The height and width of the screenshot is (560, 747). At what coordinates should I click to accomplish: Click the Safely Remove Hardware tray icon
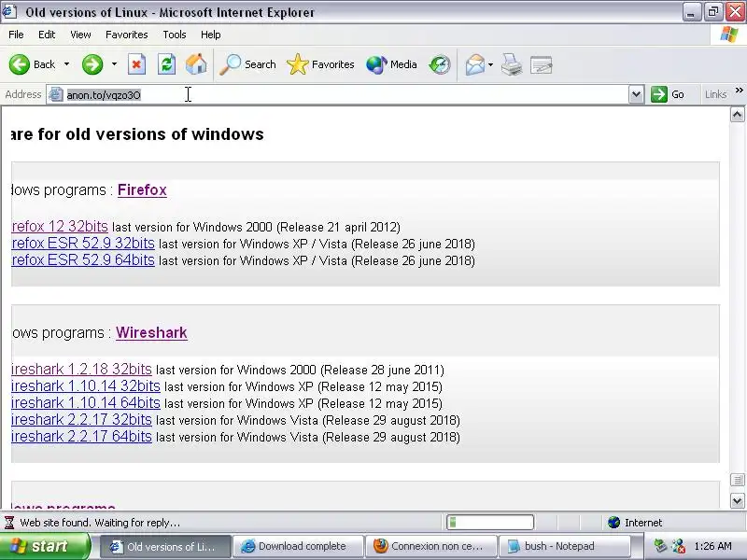click(660, 546)
